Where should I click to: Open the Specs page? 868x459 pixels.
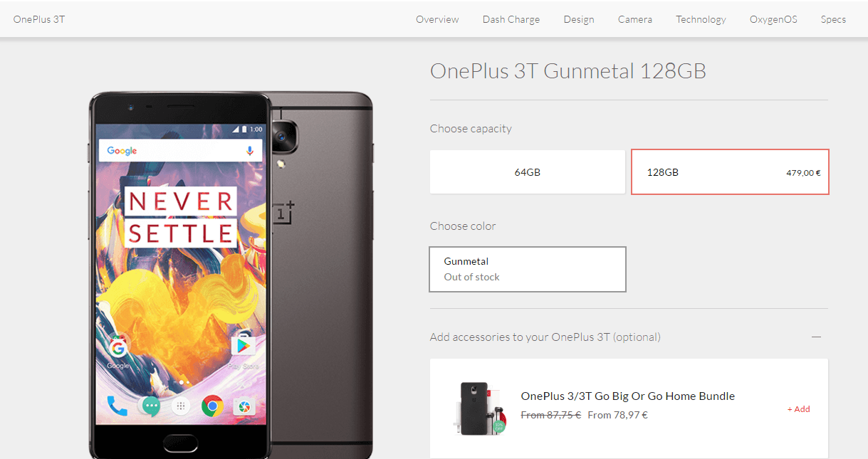click(x=833, y=19)
